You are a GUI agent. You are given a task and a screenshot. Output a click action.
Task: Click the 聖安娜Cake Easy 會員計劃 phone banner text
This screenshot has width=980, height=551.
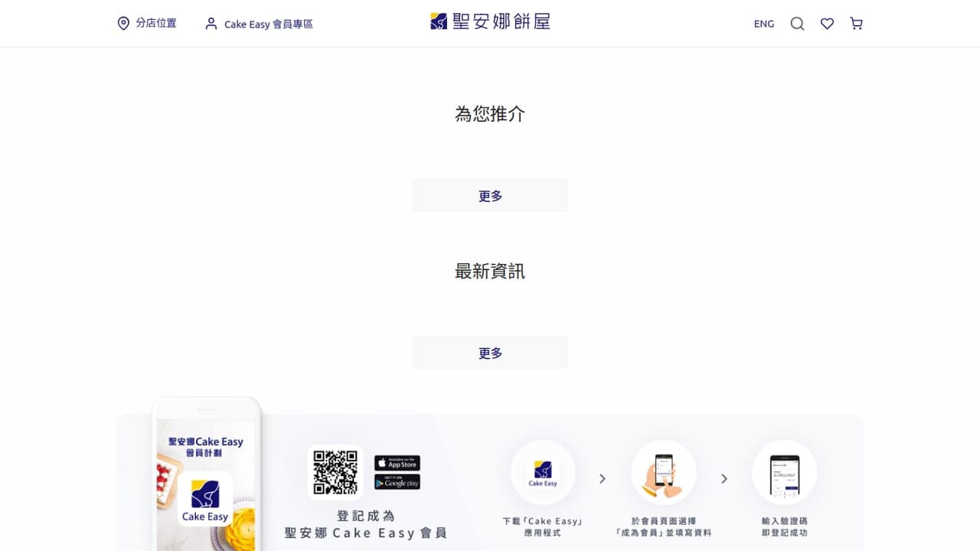coord(205,447)
